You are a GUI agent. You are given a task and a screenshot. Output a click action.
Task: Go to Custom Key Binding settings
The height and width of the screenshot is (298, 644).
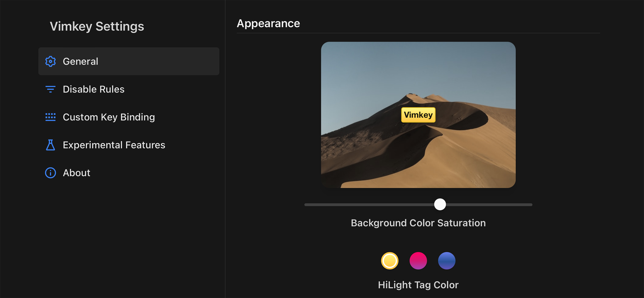pos(129,117)
